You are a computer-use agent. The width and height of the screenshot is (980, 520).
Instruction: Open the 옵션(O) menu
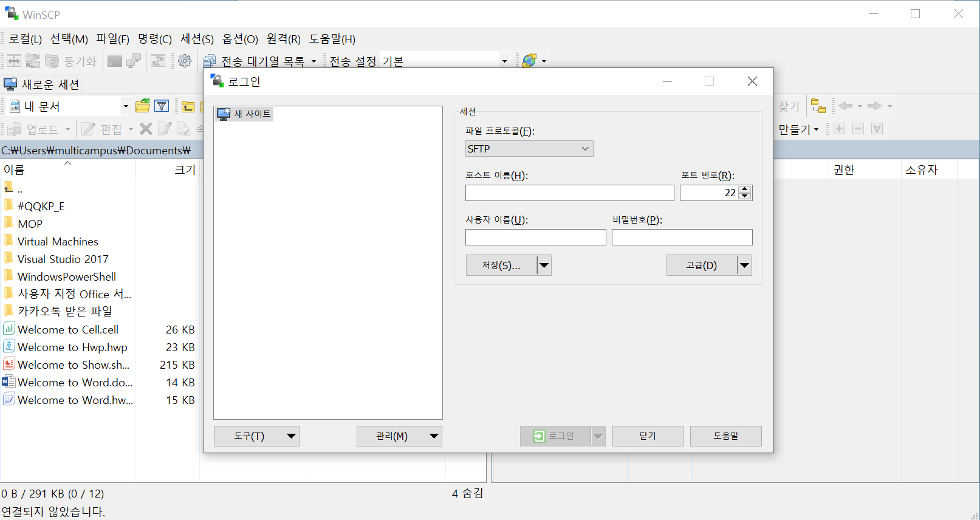(241, 39)
